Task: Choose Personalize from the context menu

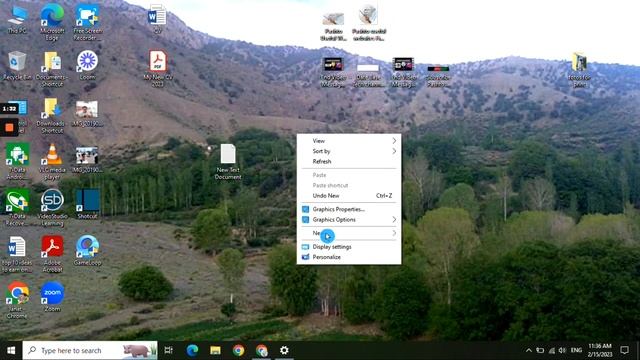Action: (x=349, y=257)
